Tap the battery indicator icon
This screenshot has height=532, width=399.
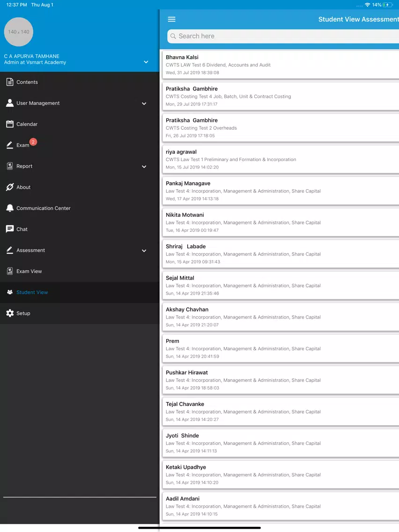pyautogui.click(x=387, y=5)
